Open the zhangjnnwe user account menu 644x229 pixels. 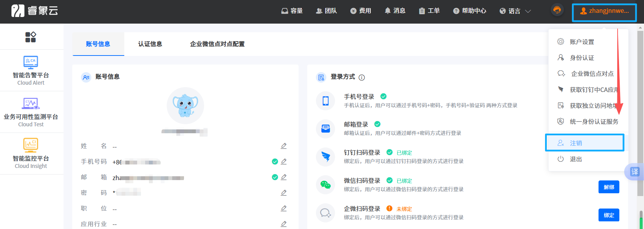click(x=604, y=11)
